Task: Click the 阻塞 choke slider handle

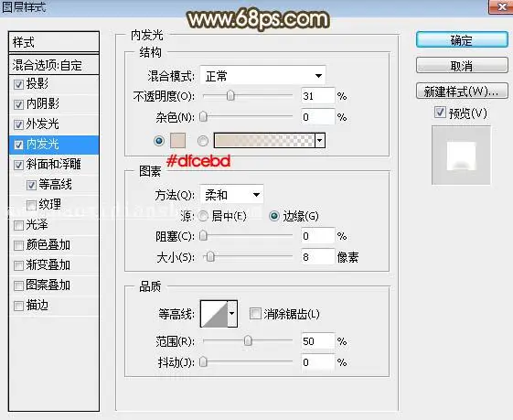Action: [203, 236]
